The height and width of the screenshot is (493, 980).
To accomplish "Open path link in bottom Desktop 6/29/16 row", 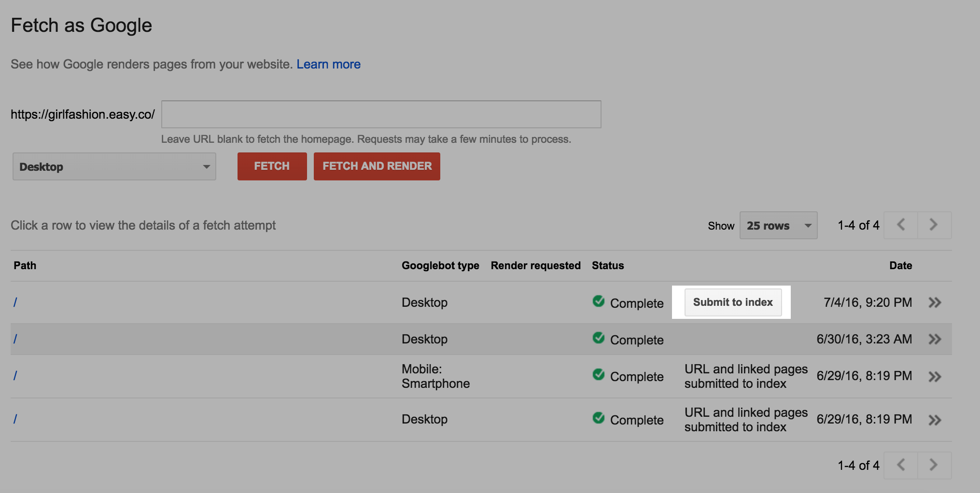I will pos(15,419).
